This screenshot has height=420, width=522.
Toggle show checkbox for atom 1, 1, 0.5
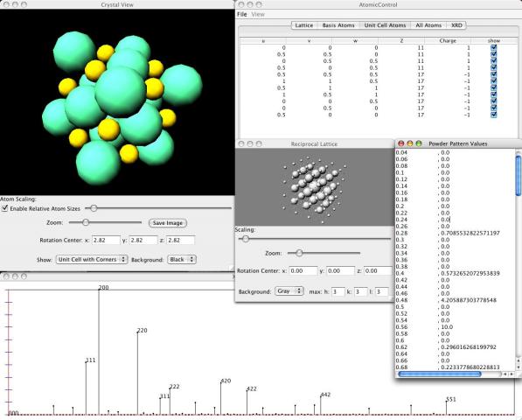(494, 80)
